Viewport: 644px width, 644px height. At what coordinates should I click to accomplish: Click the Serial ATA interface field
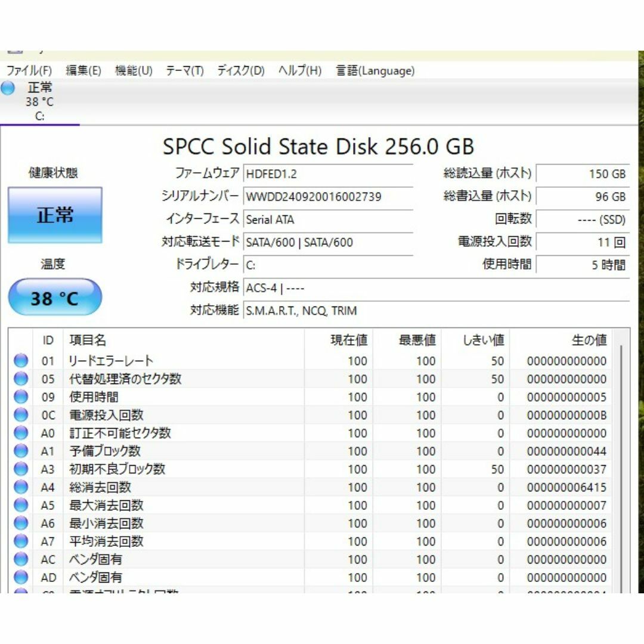328,219
